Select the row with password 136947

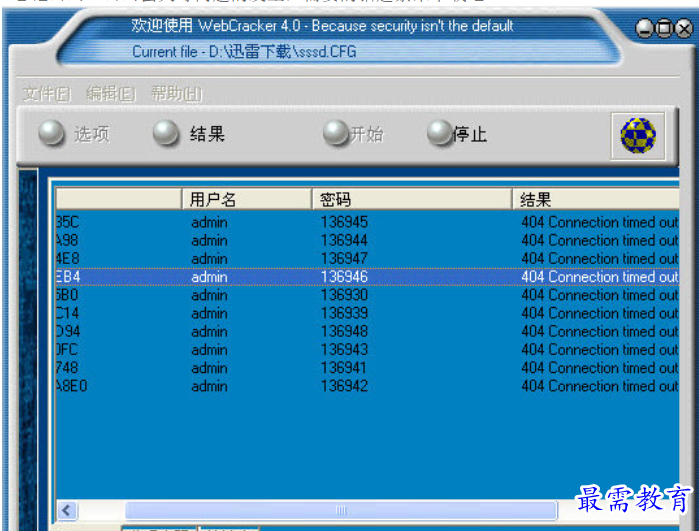coord(367,259)
